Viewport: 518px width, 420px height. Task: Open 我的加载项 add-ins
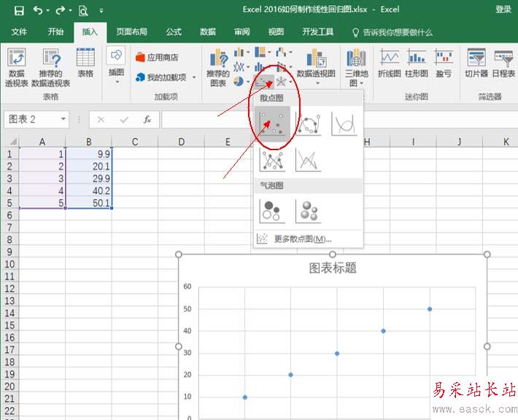(161, 77)
